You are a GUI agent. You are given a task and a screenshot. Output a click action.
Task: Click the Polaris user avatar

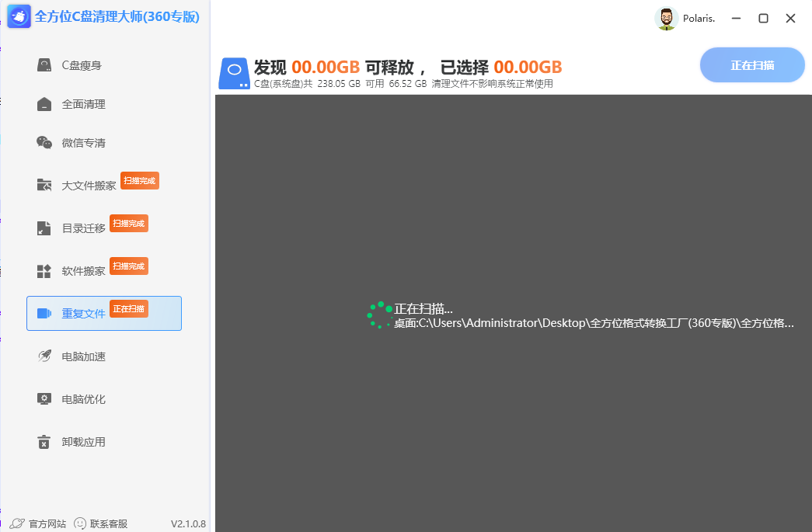666,17
